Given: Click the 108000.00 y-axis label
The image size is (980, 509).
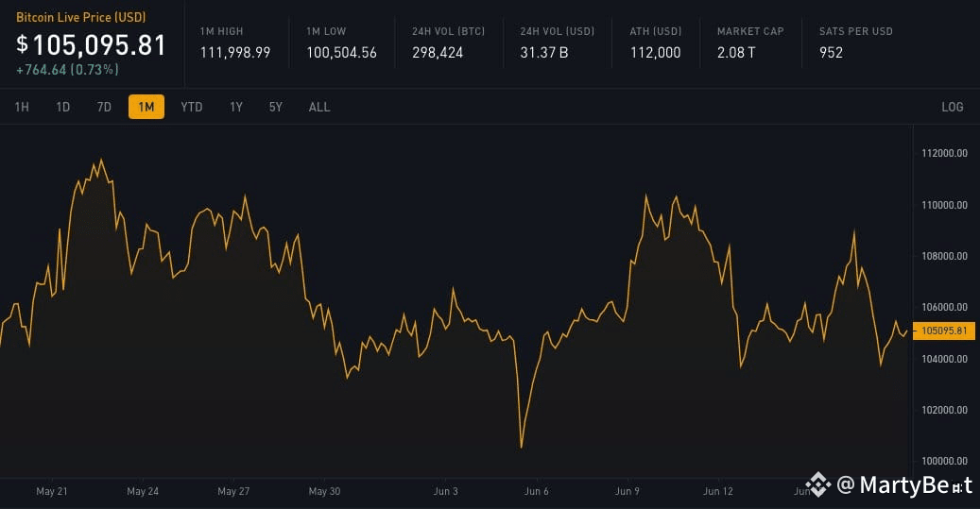Looking at the screenshot, I should (x=944, y=256).
